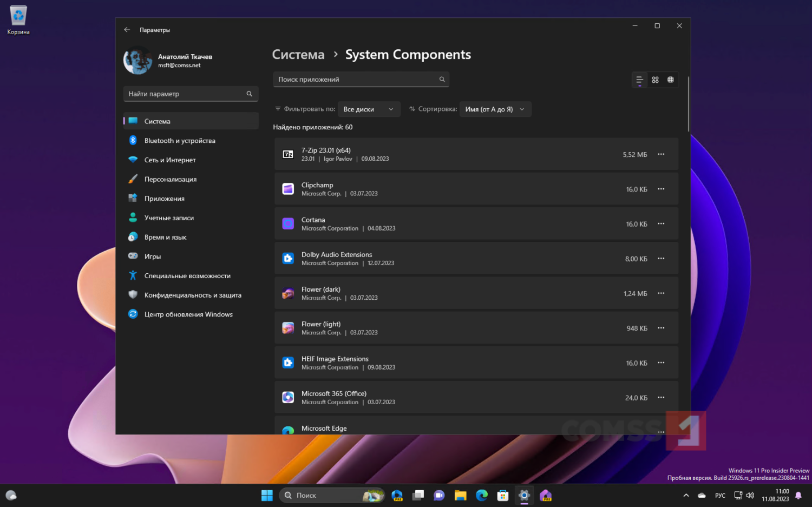
Task: Click the Cortana app icon
Action: [x=288, y=224]
